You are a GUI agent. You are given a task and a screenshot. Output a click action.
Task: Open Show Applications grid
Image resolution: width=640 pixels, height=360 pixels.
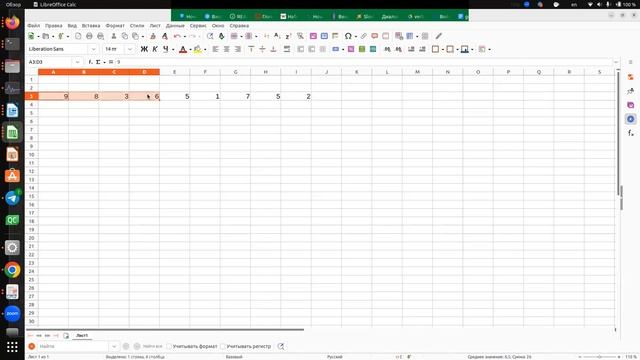[12, 347]
